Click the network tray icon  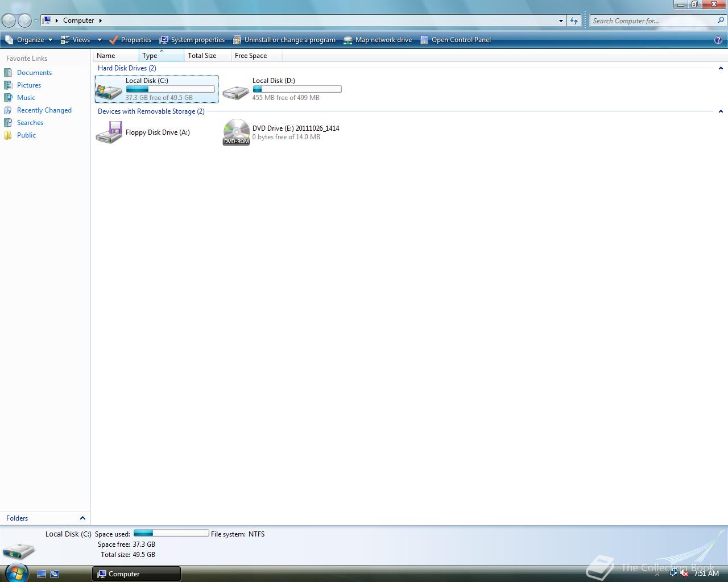click(x=673, y=573)
